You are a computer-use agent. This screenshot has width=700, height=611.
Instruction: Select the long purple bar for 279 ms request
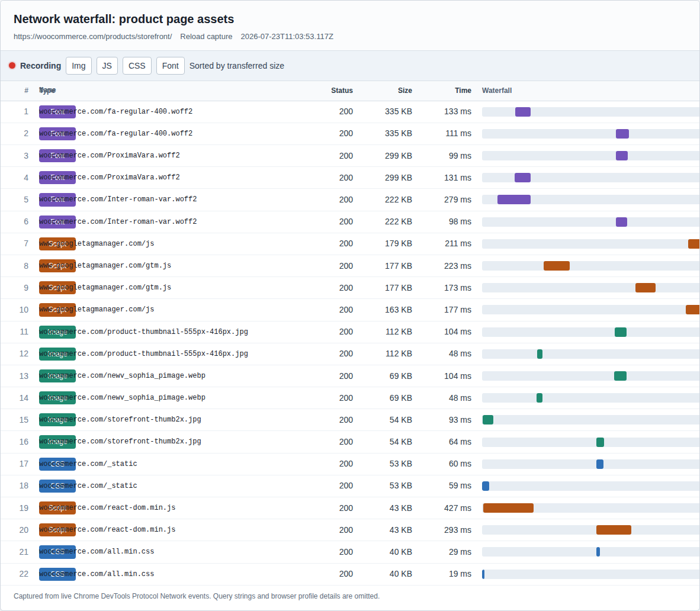point(514,200)
